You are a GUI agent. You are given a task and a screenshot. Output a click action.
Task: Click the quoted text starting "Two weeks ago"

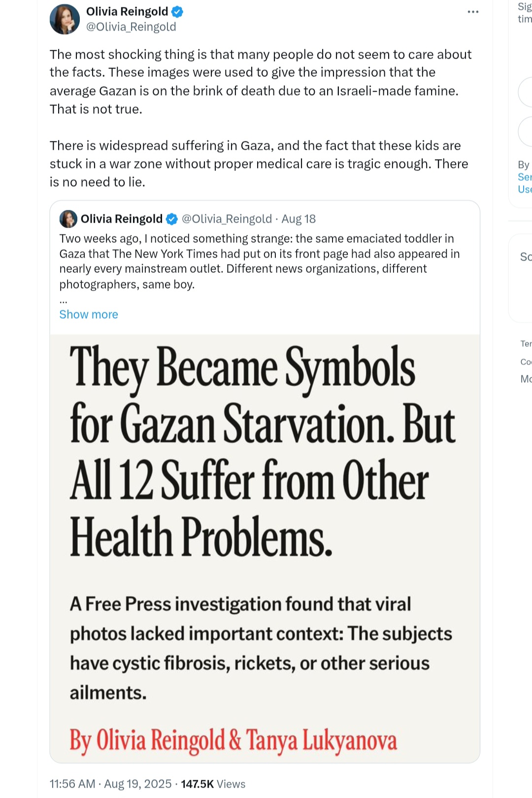[x=259, y=261]
